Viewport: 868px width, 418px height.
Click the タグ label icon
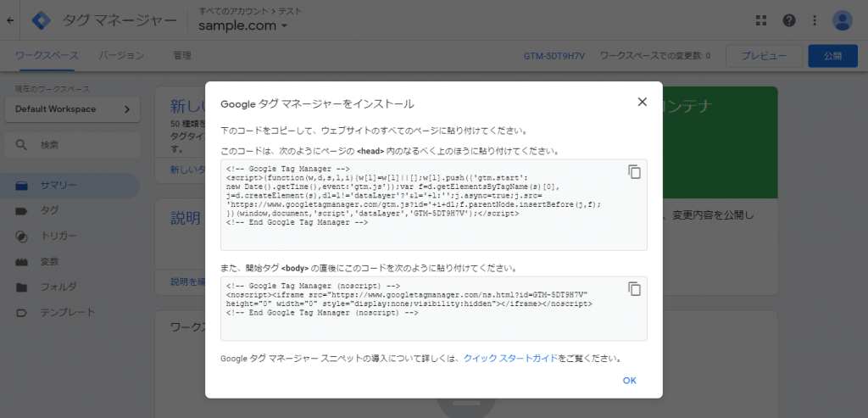21,211
